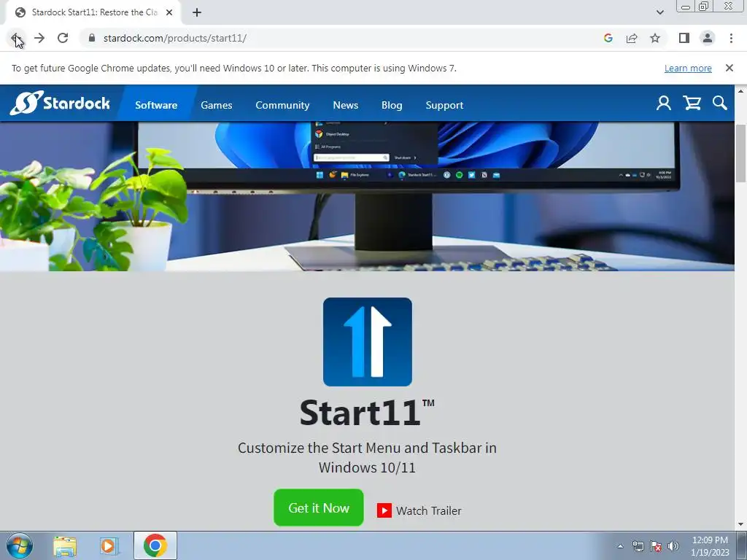The image size is (747, 560).
Task: Open the Community menu
Action: [282, 105]
